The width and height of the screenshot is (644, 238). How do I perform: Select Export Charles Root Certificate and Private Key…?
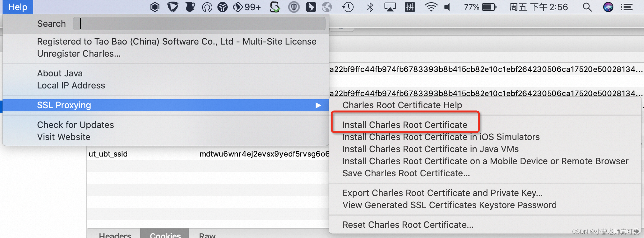(443, 193)
